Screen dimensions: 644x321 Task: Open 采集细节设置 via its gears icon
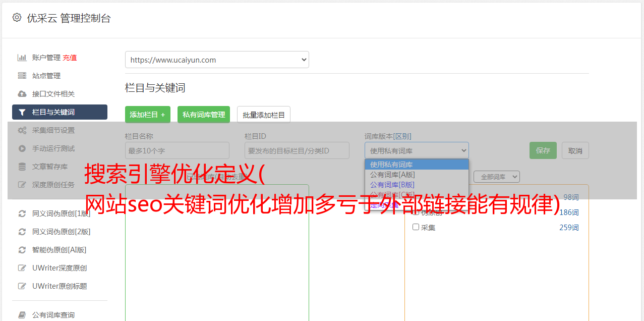[22, 130]
